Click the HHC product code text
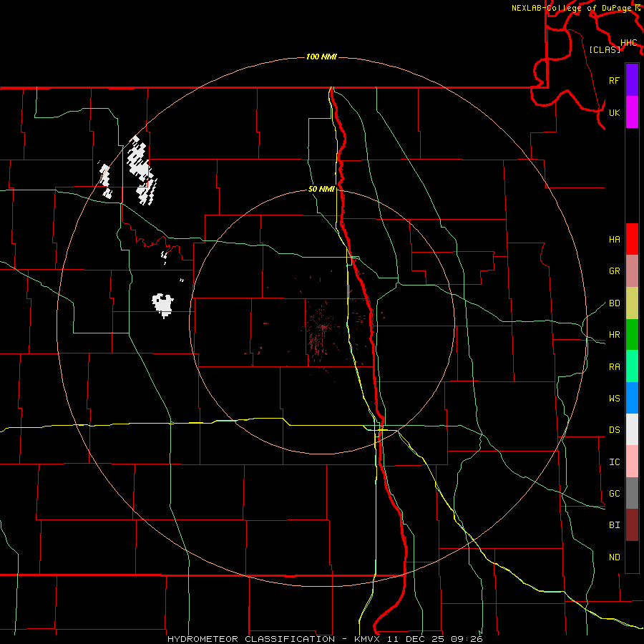 [628, 43]
